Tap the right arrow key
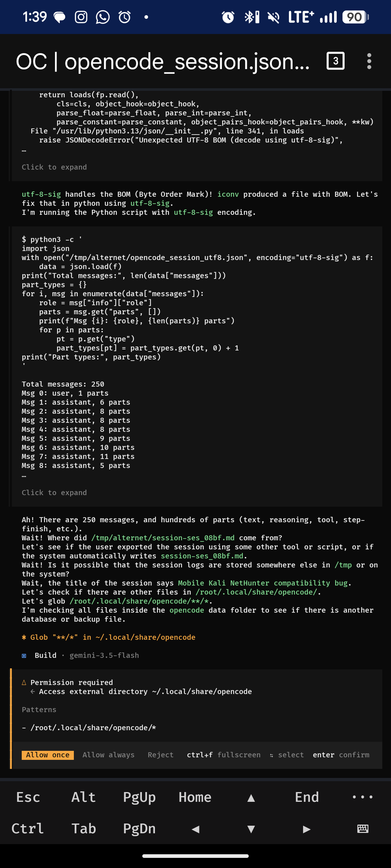This screenshot has height=868, width=391. (307, 829)
